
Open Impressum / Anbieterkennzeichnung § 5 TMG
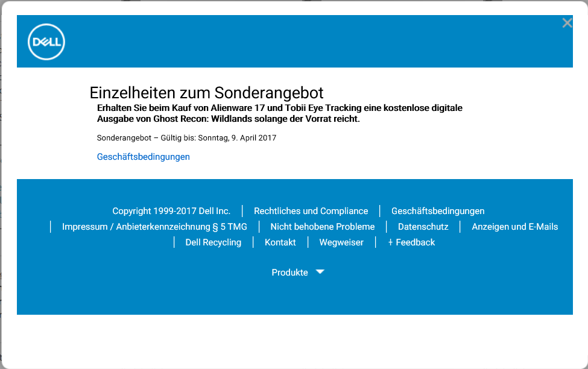[154, 227]
